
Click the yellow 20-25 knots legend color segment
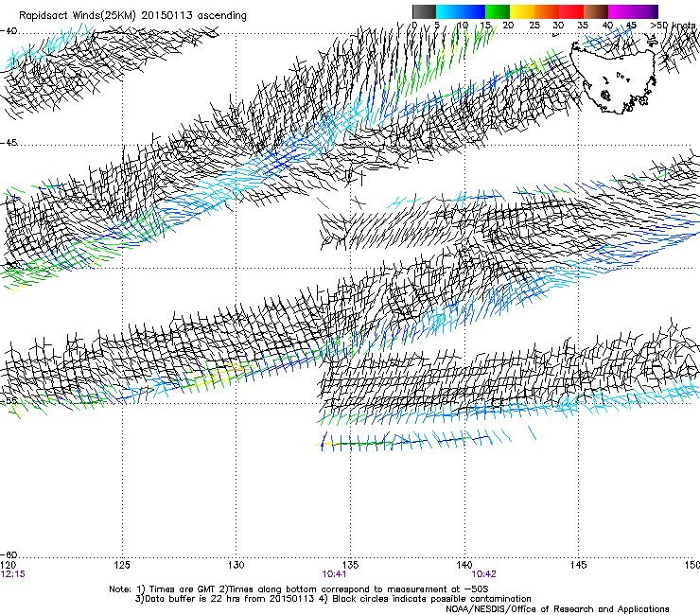(522, 11)
